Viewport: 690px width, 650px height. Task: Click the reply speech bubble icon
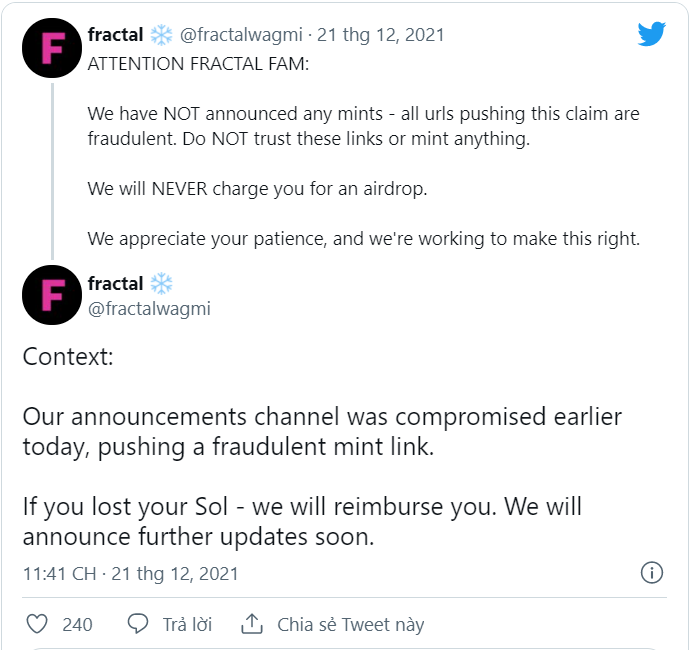pos(138,624)
